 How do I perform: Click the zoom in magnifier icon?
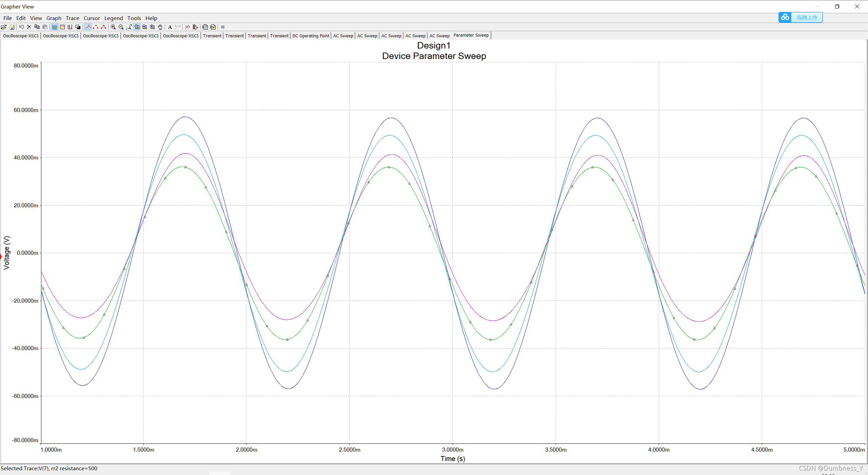click(113, 27)
